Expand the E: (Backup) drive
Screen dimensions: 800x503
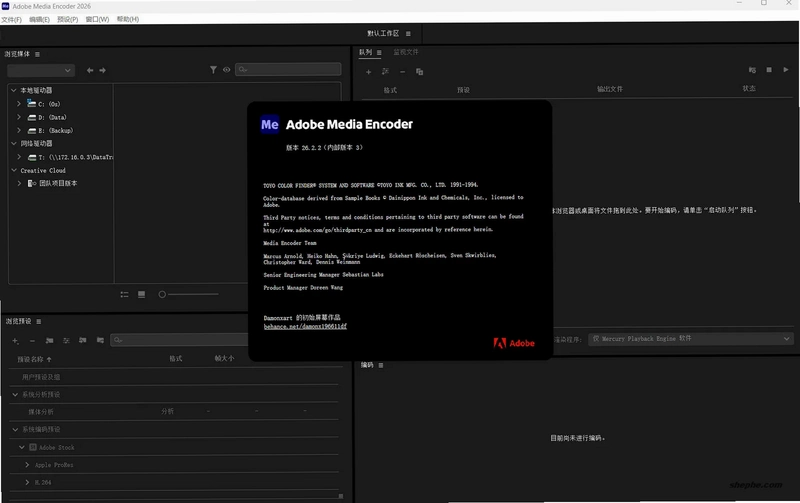19,130
